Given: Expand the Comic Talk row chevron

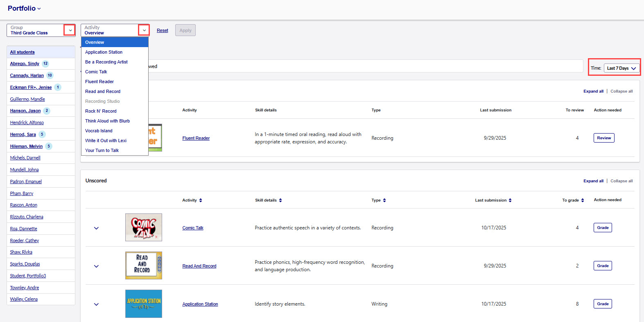Looking at the screenshot, I should click(96, 228).
